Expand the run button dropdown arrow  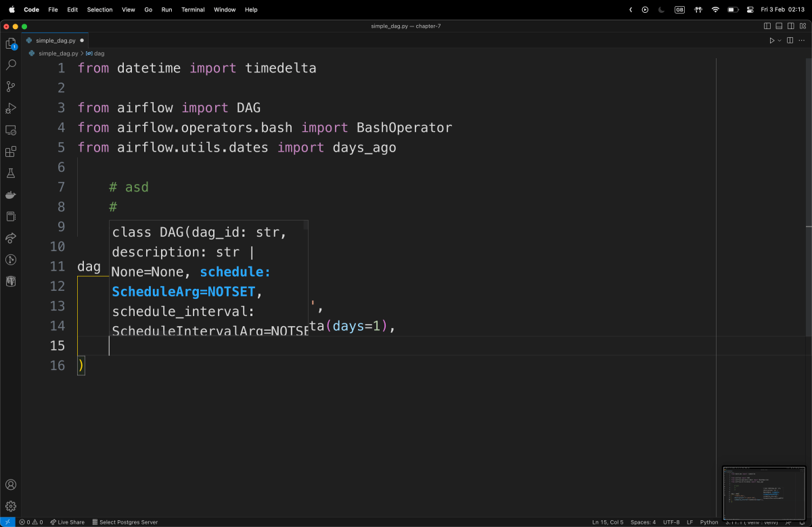780,41
